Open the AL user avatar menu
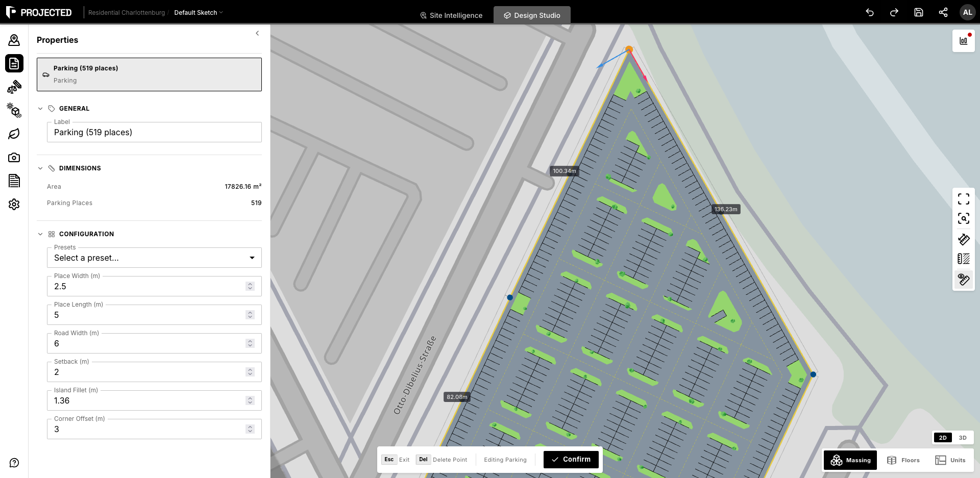980x478 pixels. (x=967, y=12)
